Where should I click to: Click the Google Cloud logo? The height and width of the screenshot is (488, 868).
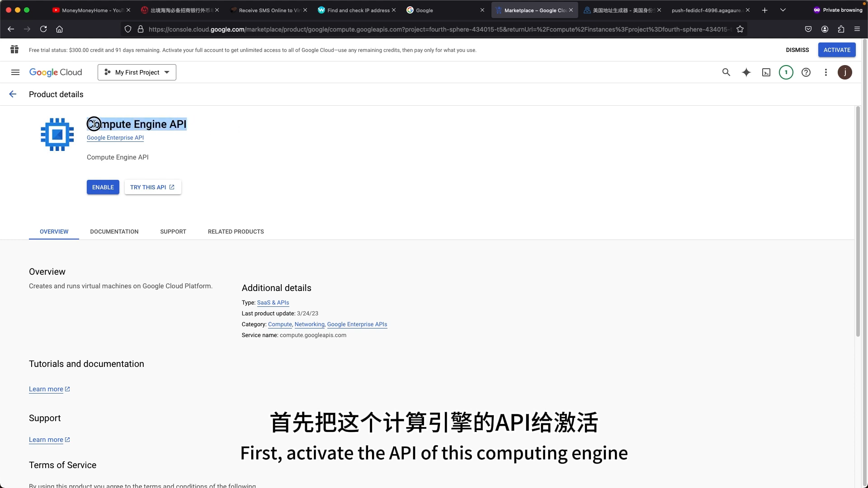[x=56, y=72]
